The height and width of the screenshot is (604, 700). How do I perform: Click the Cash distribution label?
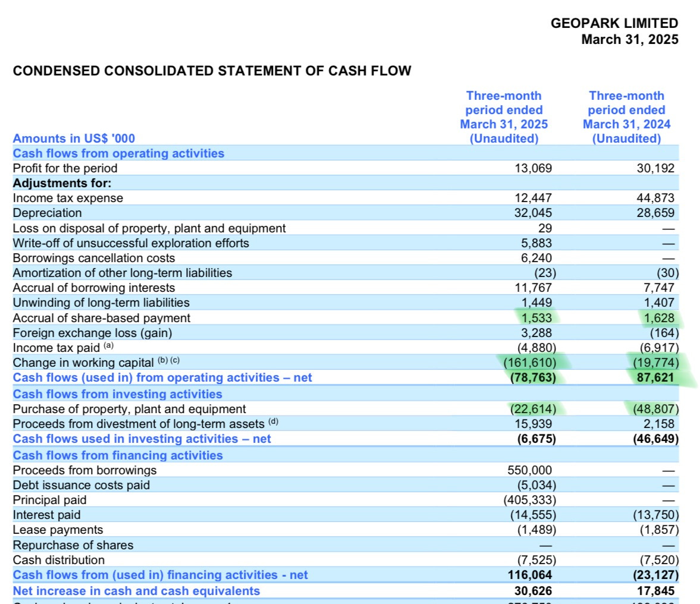point(59,560)
